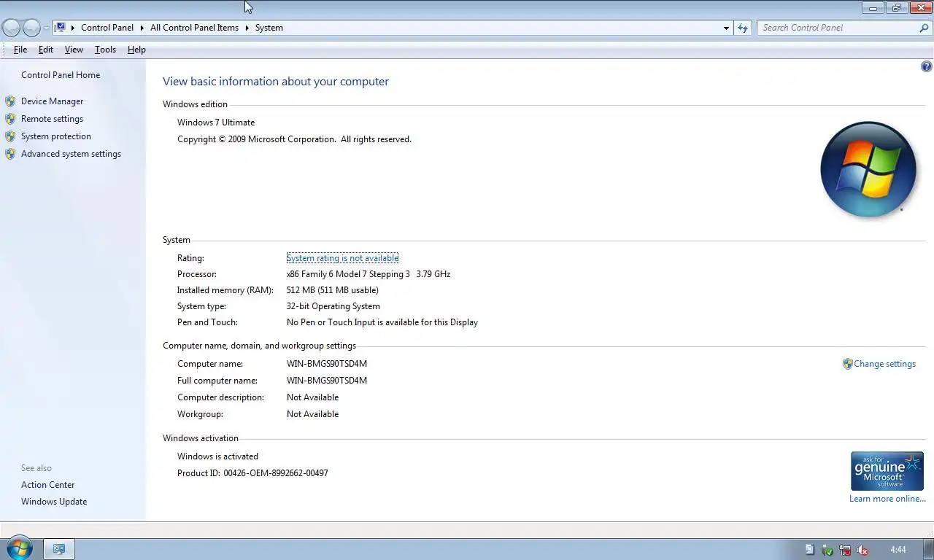Viewport: 934px width, 560px height.
Task: Open Advanced system settings link
Action: coord(71,154)
